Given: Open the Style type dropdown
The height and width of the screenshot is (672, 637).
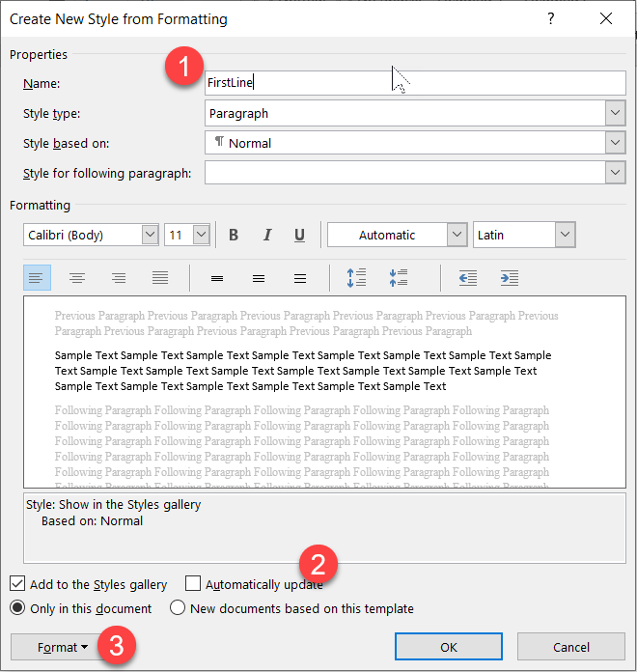Looking at the screenshot, I should click(x=615, y=113).
